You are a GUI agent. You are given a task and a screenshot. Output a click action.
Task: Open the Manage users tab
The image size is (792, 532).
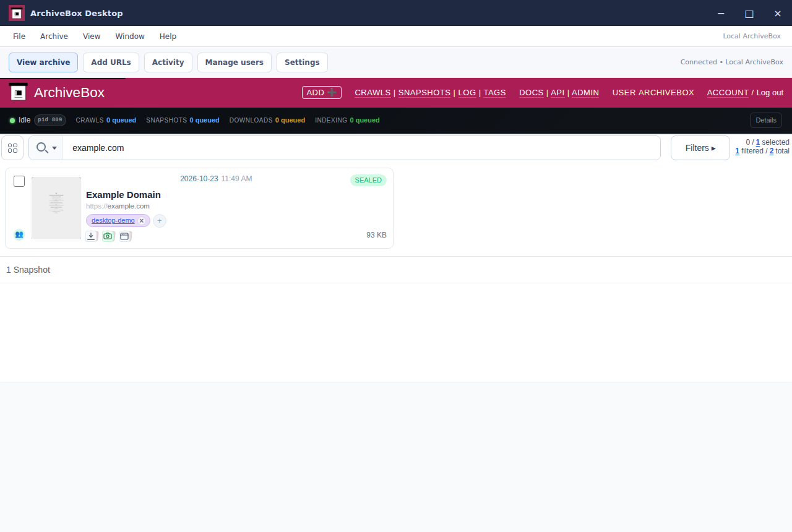235,62
